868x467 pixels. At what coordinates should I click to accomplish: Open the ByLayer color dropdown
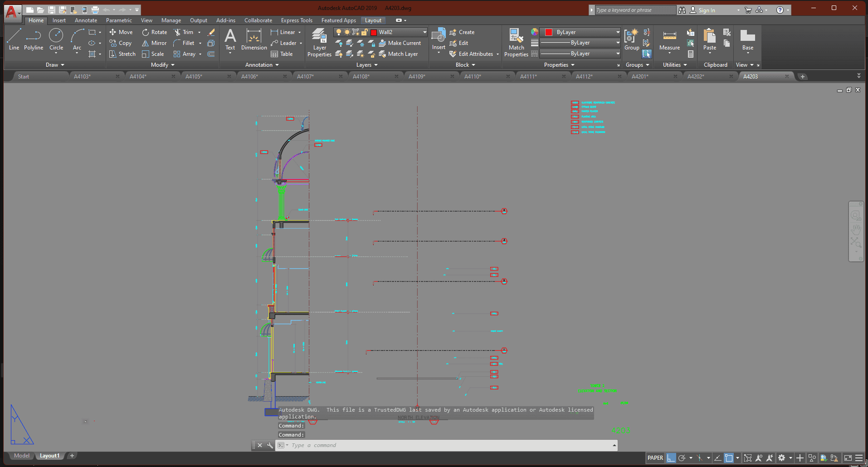(618, 32)
